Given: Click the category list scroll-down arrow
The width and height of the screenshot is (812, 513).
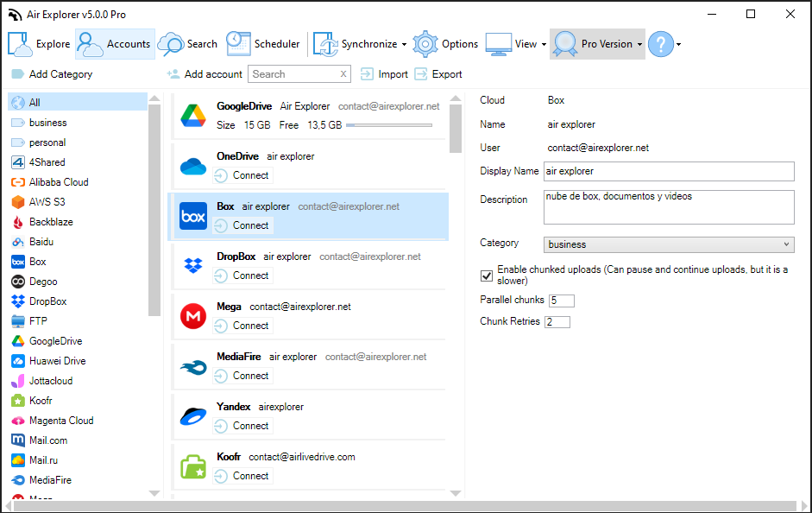Looking at the screenshot, I should pyautogui.click(x=154, y=493).
